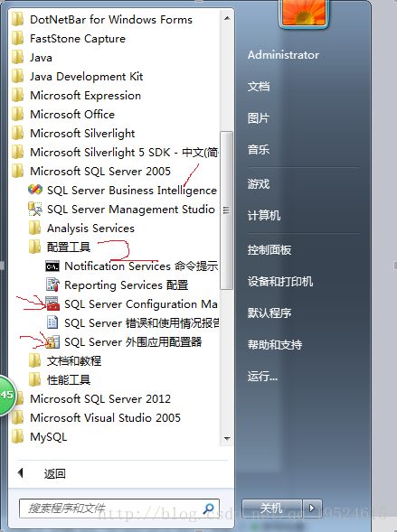This screenshot has width=397, height=532.
Task: Open 图片 from the right pane
Action: click(x=259, y=118)
